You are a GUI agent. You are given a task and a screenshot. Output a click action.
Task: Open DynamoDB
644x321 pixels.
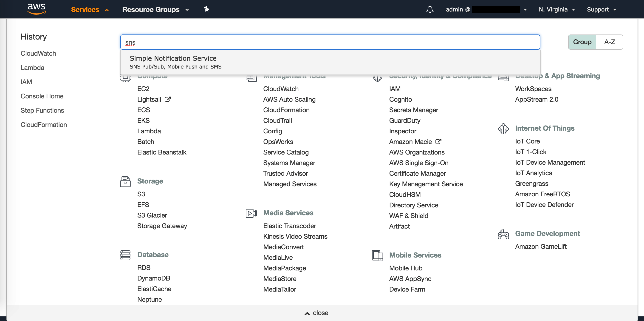[153, 278]
